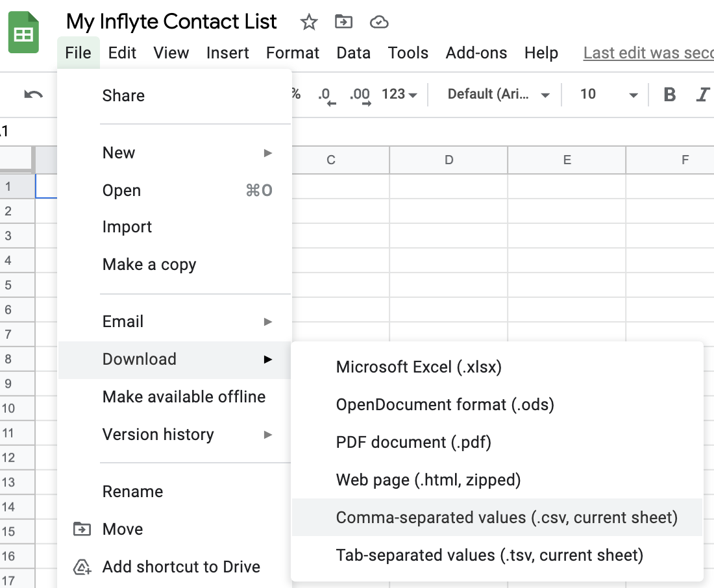Open the Help menu
The image size is (714, 588).
coord(541,53)
